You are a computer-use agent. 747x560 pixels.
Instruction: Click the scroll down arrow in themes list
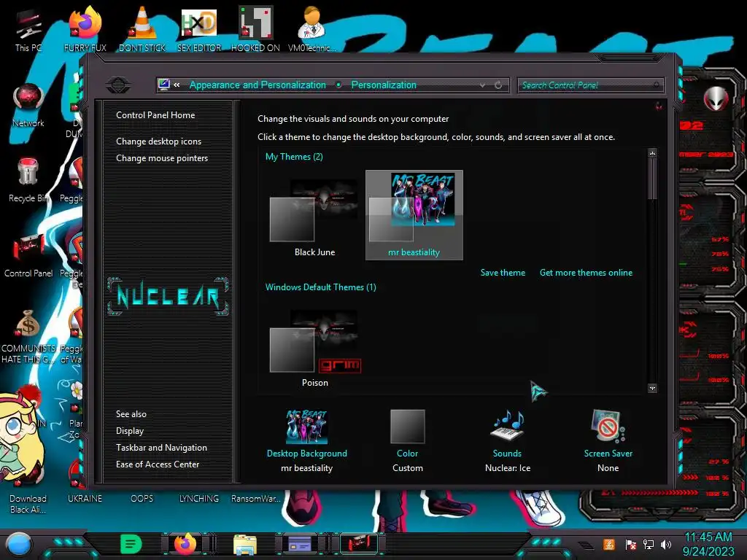pos(652,389)
